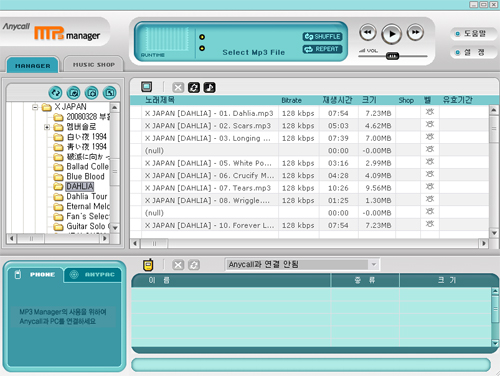Collapse the X JAPAN tree folder
The height and width of the screenshot is (376, 500).
tap(35, 107)
